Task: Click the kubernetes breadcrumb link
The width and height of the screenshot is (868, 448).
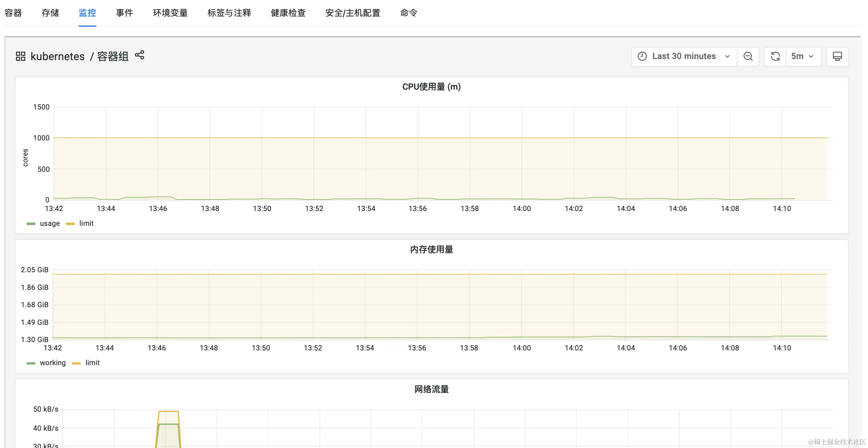Action: (58, 56)
